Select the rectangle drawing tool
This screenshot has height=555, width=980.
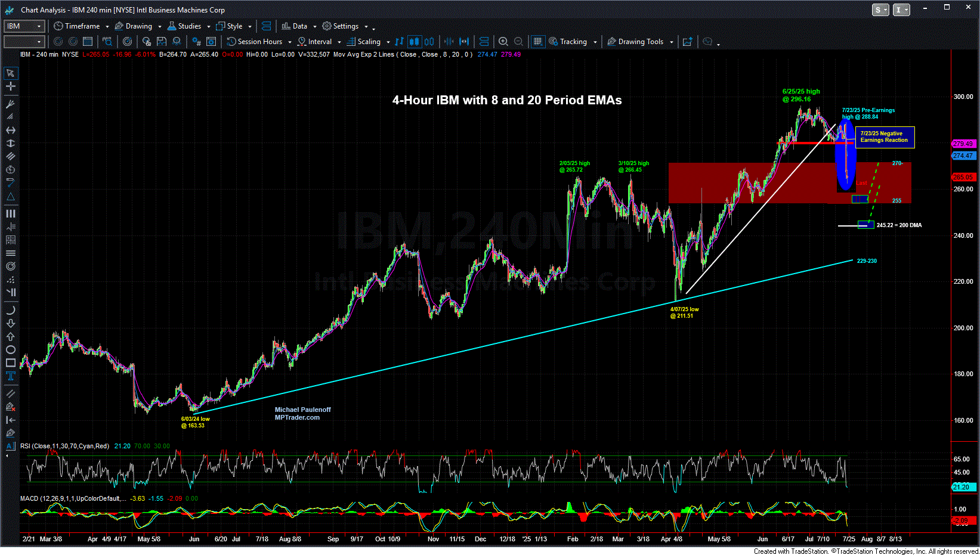[10, 363]
